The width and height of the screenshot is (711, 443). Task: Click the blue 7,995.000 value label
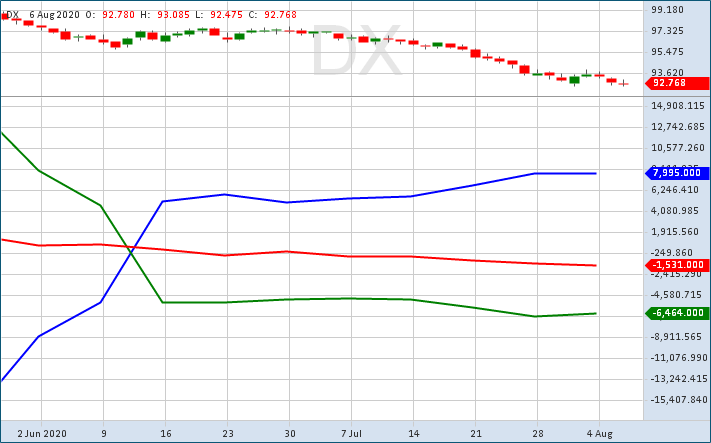click(x=677, y=173)
